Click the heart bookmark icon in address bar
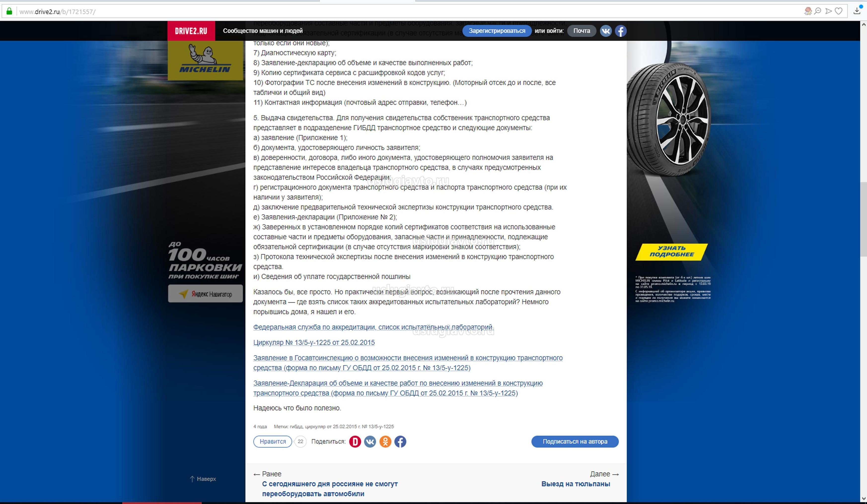 [x=839, y=11]
